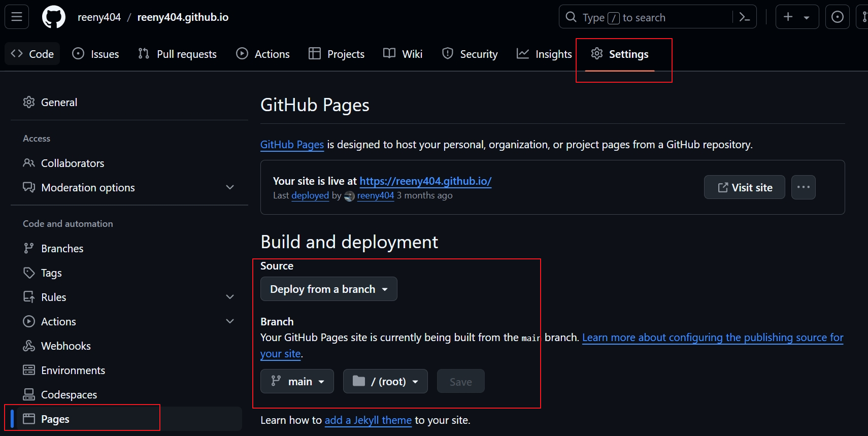Open Branches settings page

(129, 248)
